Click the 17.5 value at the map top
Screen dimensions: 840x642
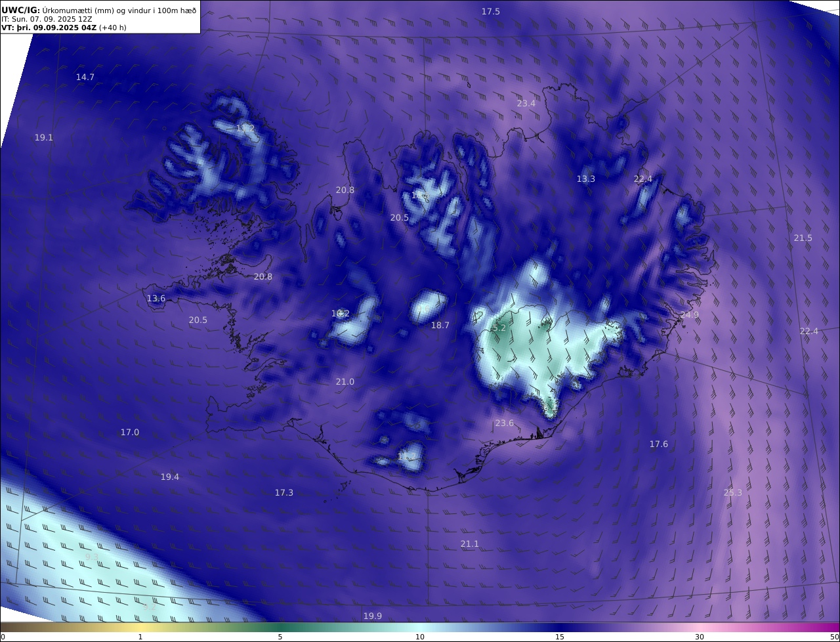490,12
